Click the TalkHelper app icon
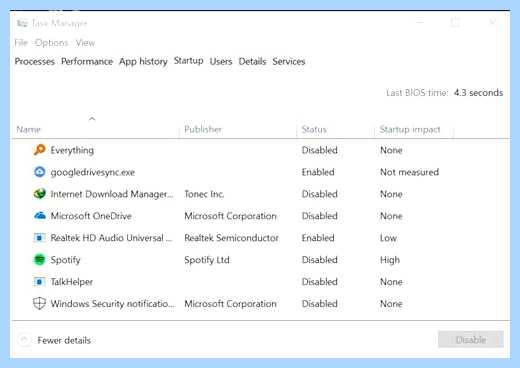This screenshot has height=368, width=520. [39, 282]
